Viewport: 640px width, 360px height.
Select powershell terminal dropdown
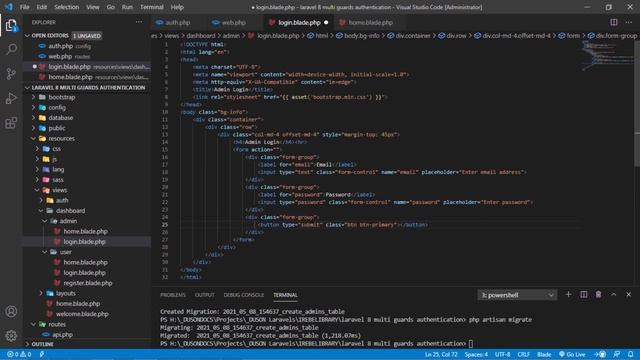(x=517, y=295)
